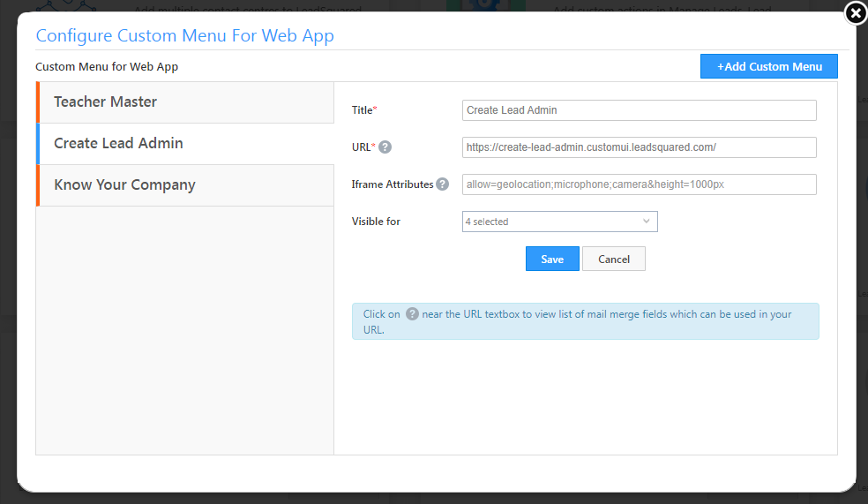Open the Know Your Company menu item
The width and height of the screenshot is (868, 504).
coord(185,185)
